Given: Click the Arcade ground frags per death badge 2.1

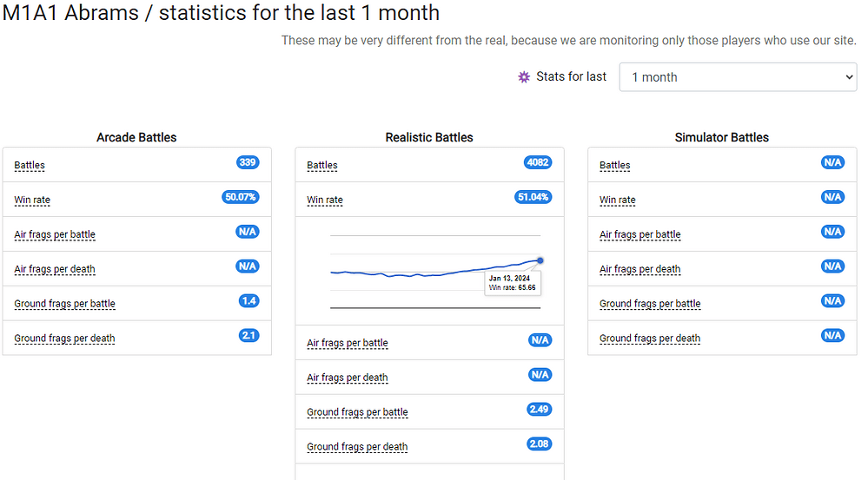Looking at the screenshot, I should click(x=249, y=335).
